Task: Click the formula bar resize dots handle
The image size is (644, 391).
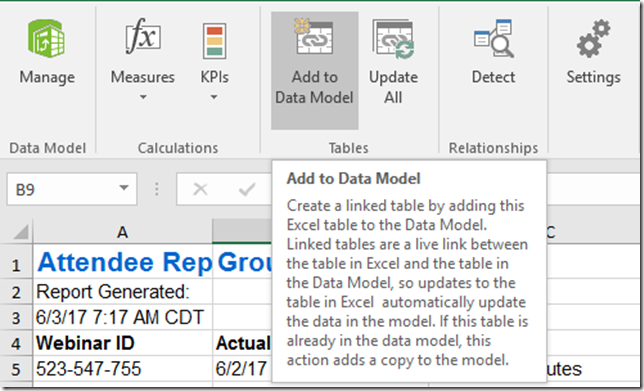Action: (156, 189)
